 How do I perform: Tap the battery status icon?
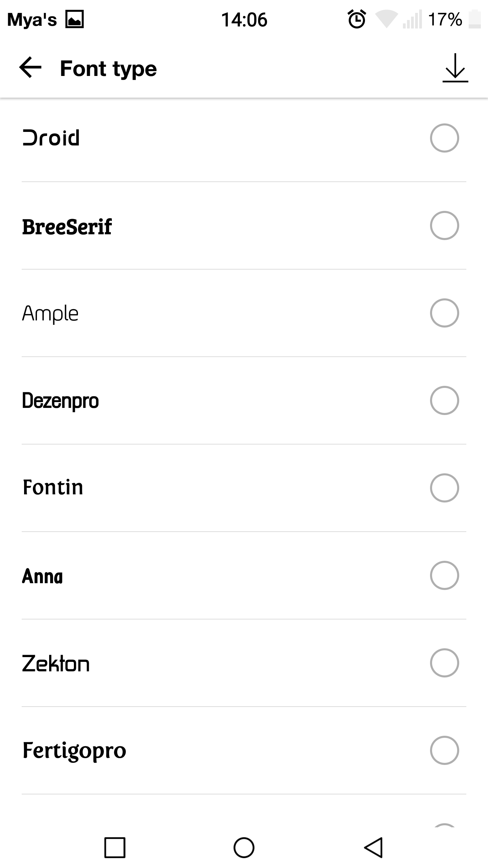click(475, 19)
